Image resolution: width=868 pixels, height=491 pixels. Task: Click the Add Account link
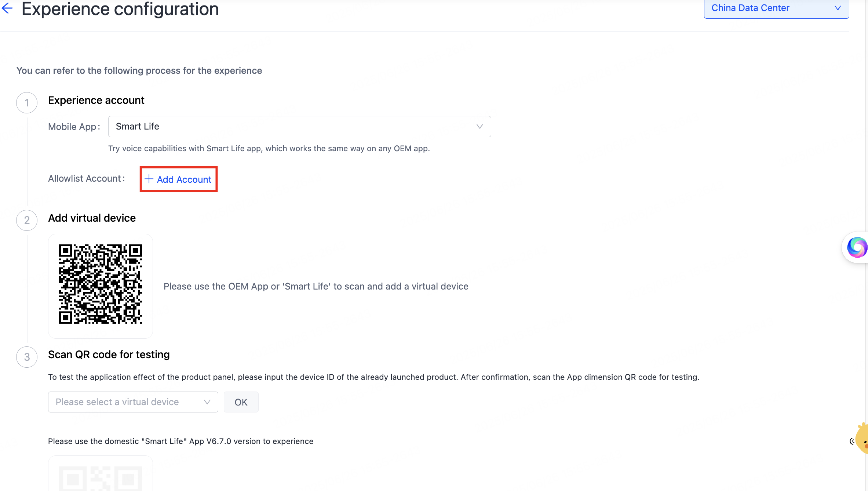point(178,179)
